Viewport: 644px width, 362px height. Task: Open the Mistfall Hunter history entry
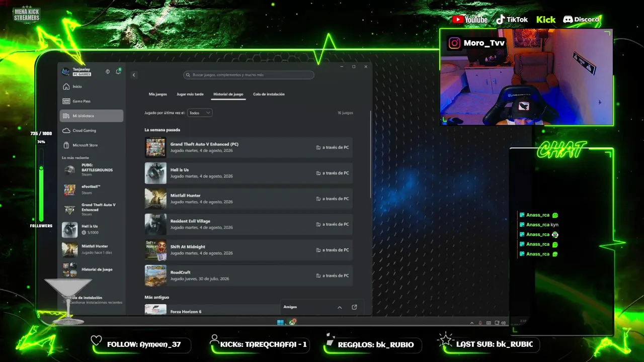click(249, 199)
